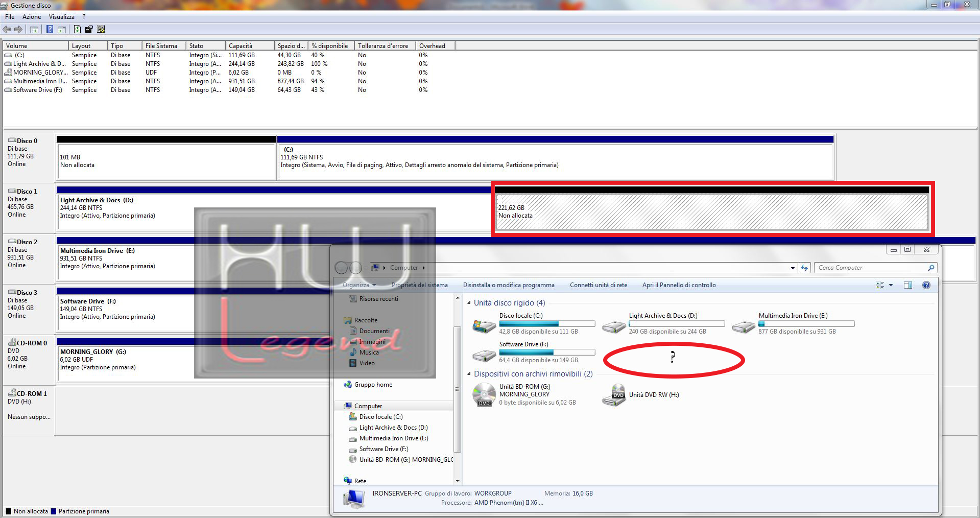Toggle the Explorer preview pane icon
The image size is (980, 518).
(908, 285)
